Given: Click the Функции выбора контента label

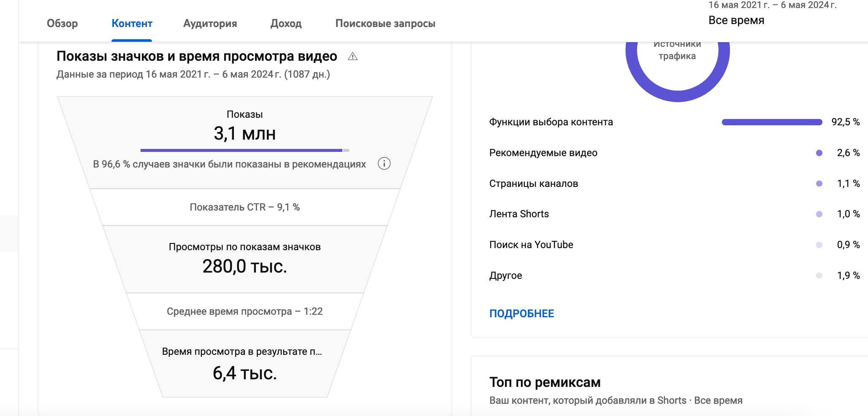Looking at the screenshot, I should (551, 122).
